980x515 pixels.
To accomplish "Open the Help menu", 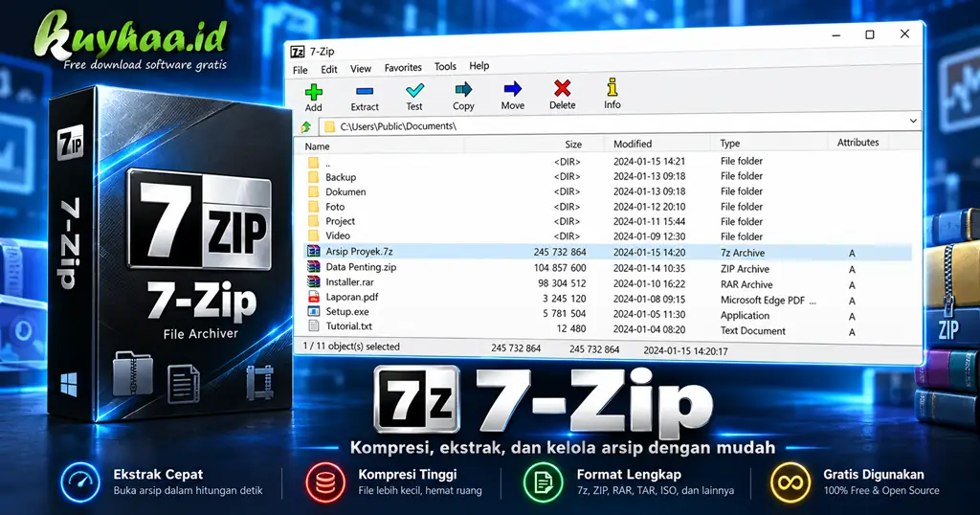I will (479, 66).
